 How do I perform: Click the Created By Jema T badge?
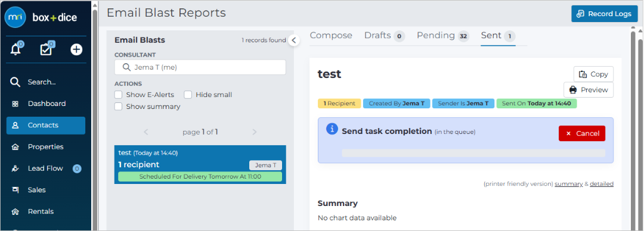397,104
